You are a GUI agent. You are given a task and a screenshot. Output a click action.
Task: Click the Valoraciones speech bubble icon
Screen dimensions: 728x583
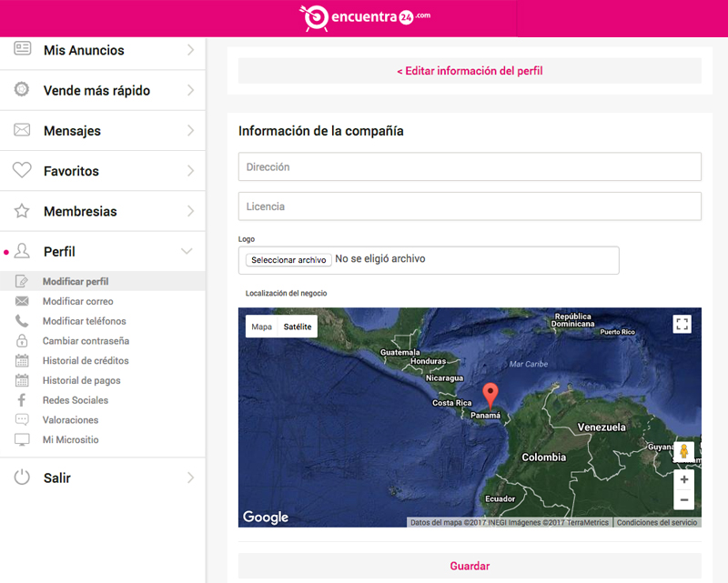(x=22, y=420)
